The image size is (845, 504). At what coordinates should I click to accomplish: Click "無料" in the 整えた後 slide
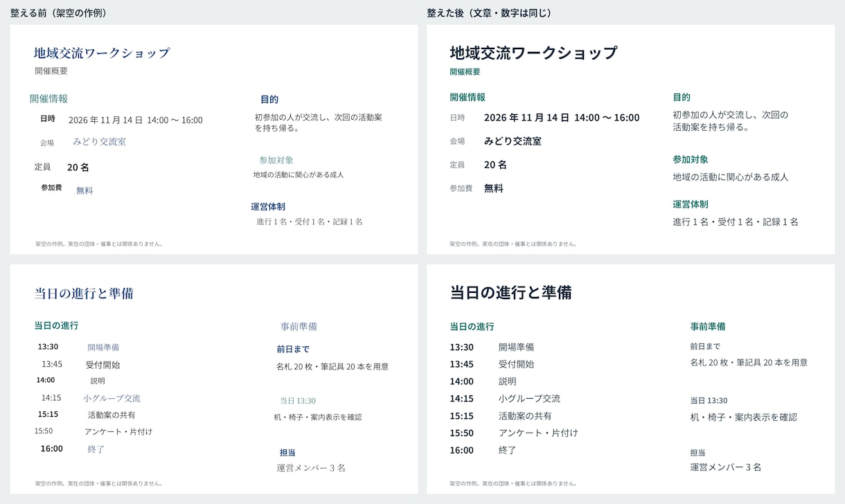coord(493,188)
